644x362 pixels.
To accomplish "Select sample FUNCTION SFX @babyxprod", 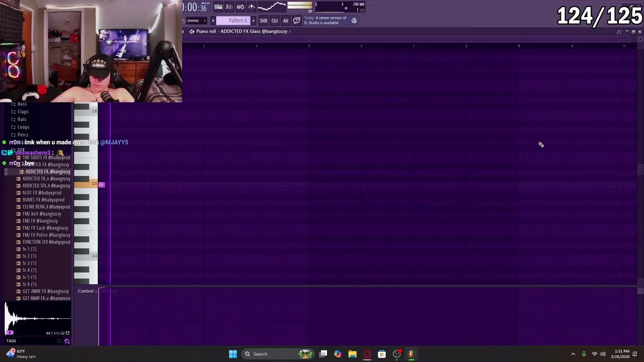I will click(x=46, y=242).
